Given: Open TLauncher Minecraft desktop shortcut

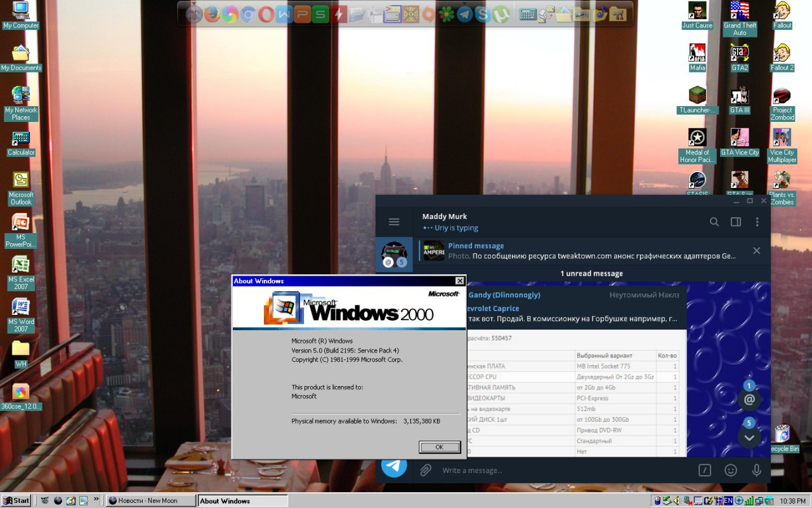Looking at the screenshot, I should click(x=697, y=100).
